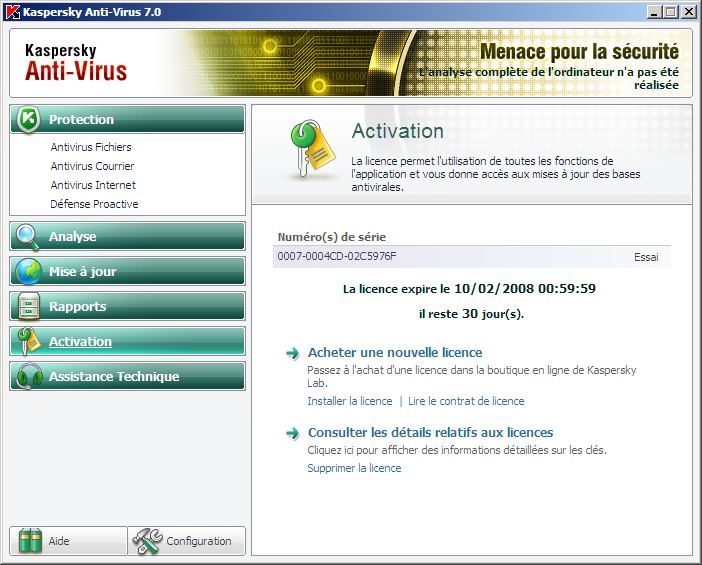Select Antivirus Courrier in Protection list
Screen dimensions: 702x565
tap(92, 166)
